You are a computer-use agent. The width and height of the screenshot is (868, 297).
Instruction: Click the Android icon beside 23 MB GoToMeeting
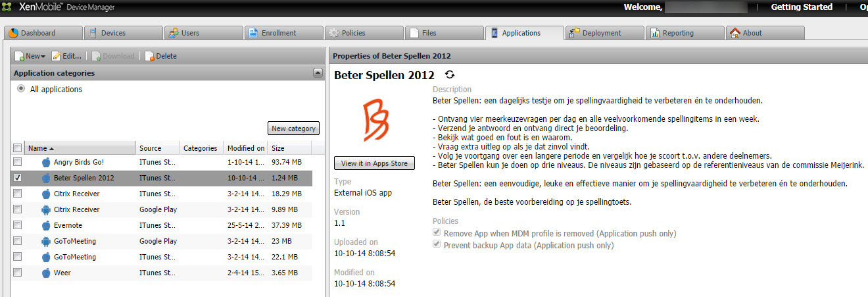coord(45,241)
